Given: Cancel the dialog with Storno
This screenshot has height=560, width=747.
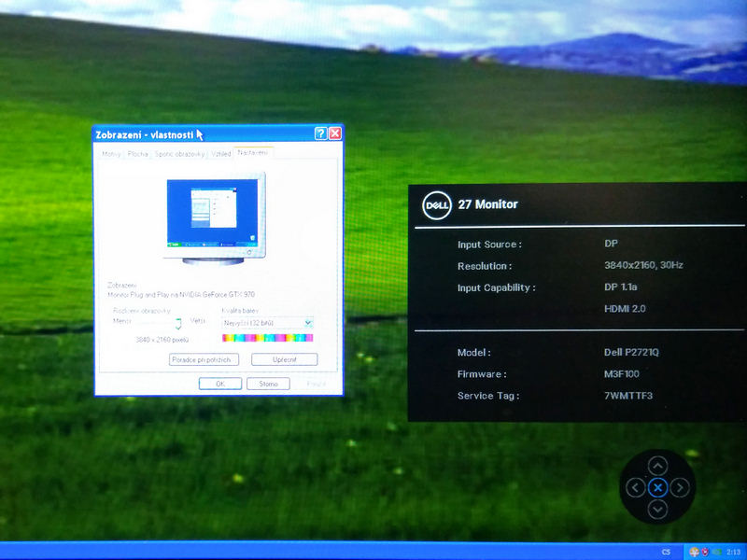Looking at the screenshot, I should [268, 384].
